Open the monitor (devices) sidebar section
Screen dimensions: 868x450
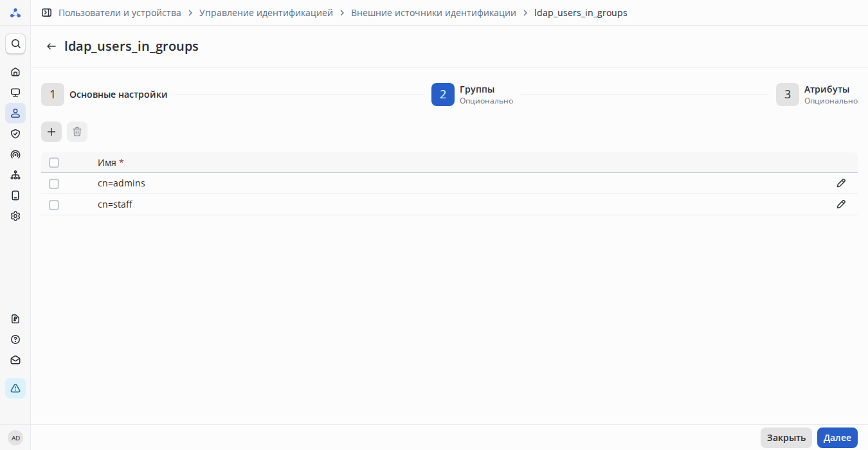click(15, 93)
